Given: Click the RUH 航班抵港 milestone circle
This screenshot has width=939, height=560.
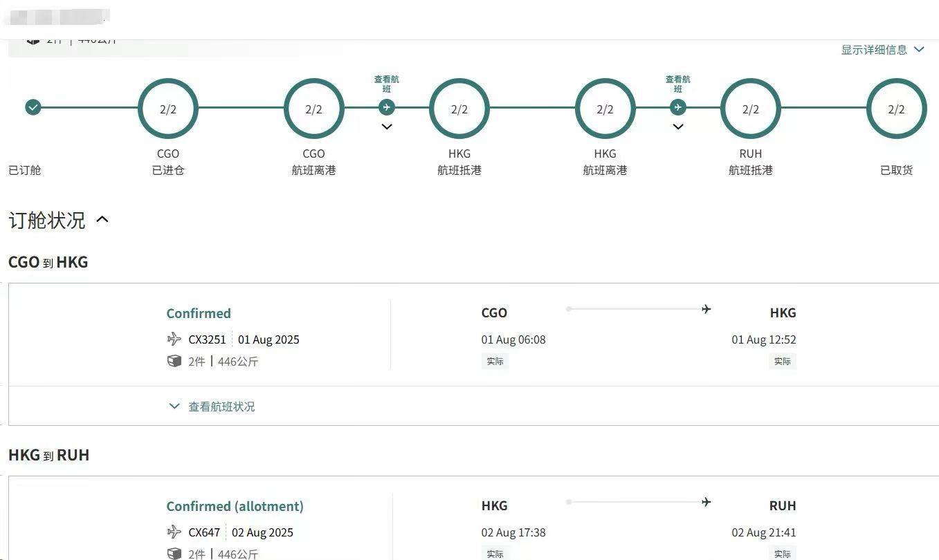Looking at the screenshot, I should pyautogui.click(x=751, y=109).
